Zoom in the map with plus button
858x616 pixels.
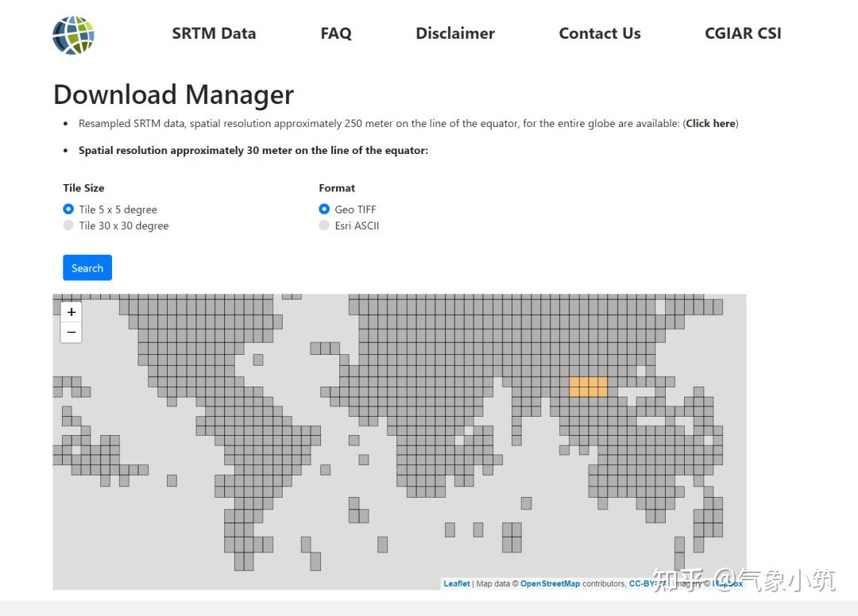(71, 312)
